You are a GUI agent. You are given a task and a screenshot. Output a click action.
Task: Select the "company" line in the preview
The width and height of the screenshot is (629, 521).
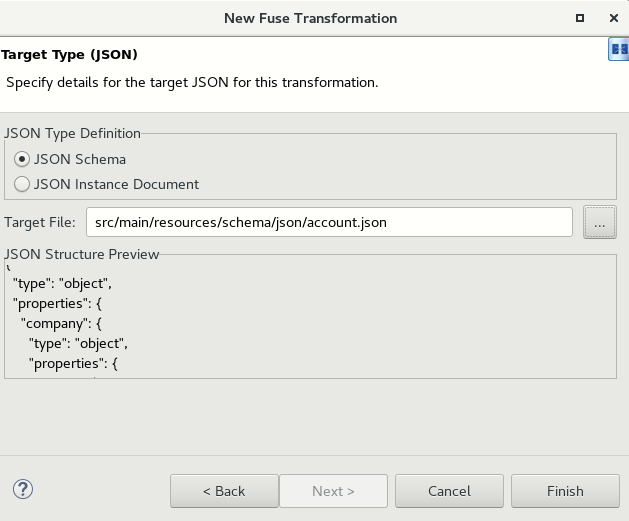click(x=61, y=323)
